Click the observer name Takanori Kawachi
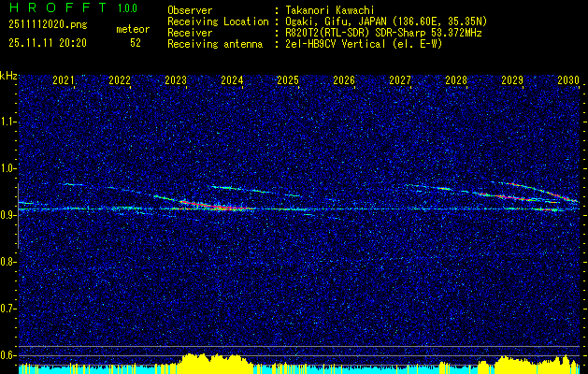Image resolution: width=588 pixels, height=374 pixels. (329, 10)
